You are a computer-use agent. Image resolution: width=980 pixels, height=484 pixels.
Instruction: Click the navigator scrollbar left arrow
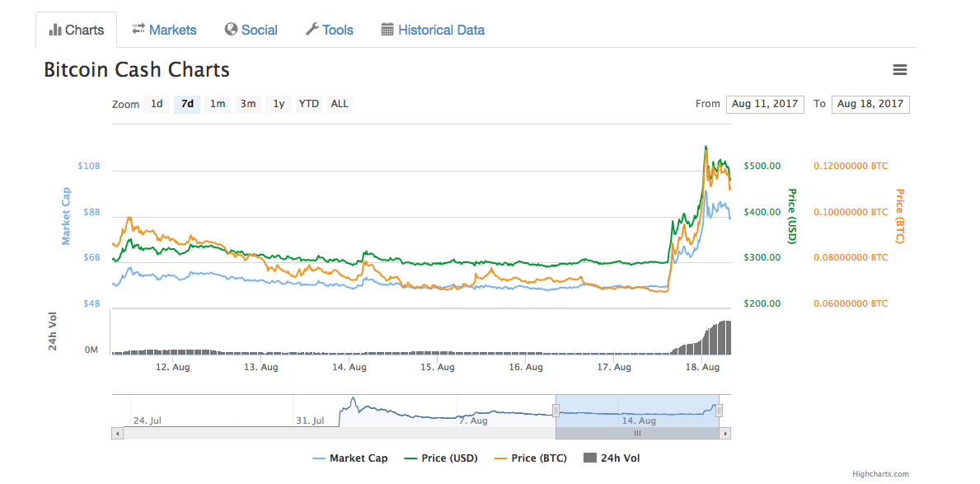pos(117,433)
